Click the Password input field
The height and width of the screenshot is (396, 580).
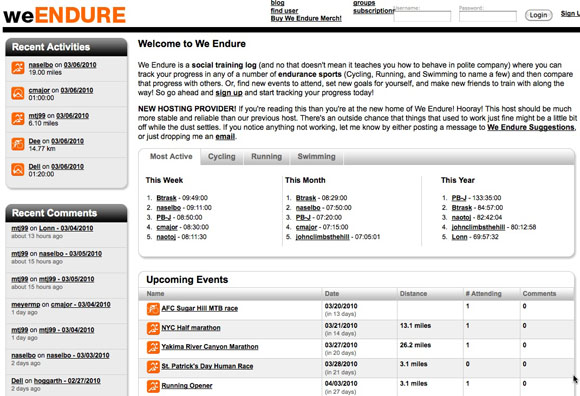coord(488,16)
